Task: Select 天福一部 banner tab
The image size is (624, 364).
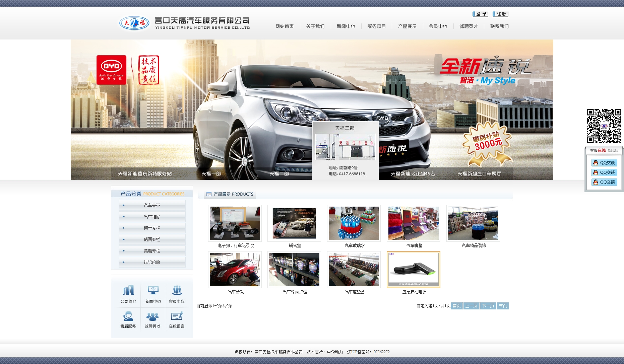Action: point(211,174)
